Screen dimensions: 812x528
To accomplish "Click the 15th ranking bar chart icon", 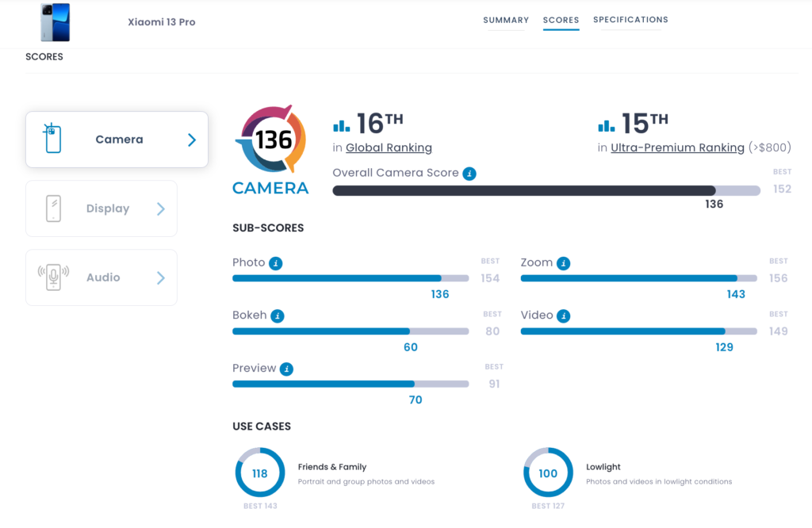I will point(607,126).
